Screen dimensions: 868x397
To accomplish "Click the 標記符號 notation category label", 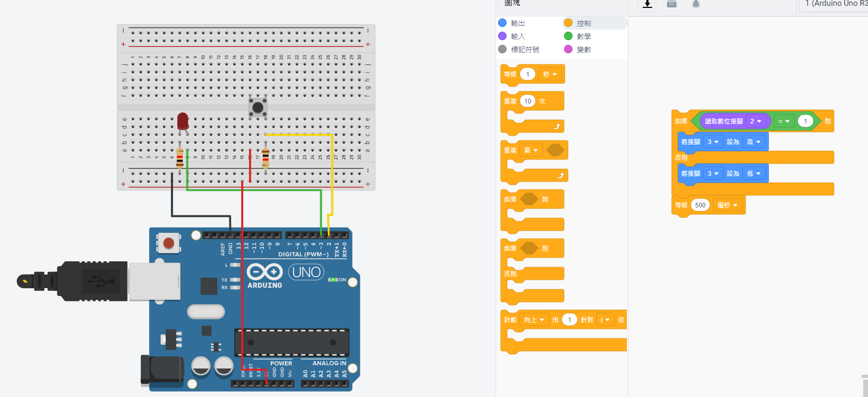I will pos(525,50).
